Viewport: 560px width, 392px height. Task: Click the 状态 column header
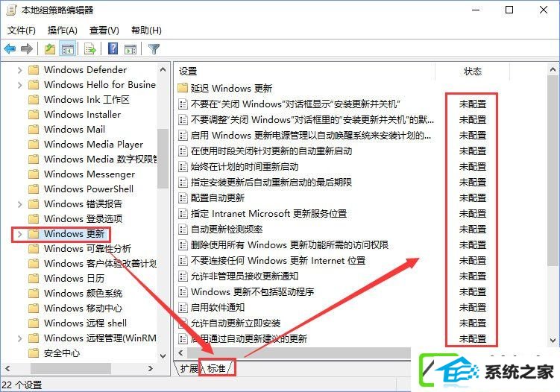click(472, 72)
